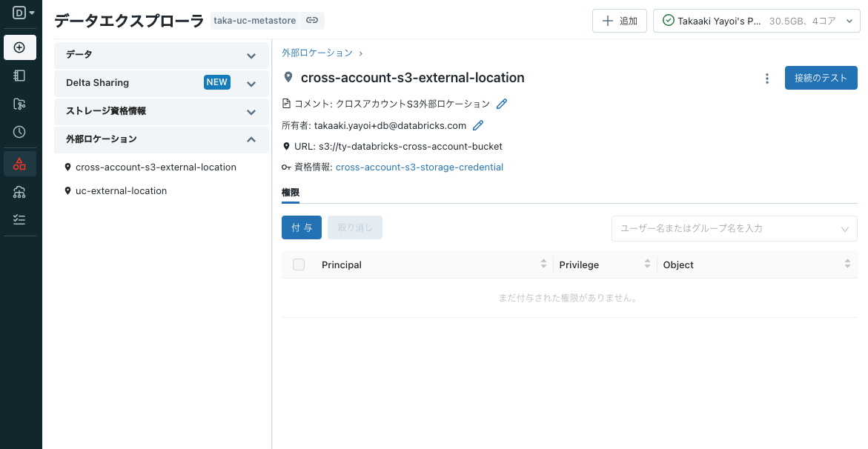Expand the ストレージ資格情報 section
868x449 pixels.
pos(161,111)
